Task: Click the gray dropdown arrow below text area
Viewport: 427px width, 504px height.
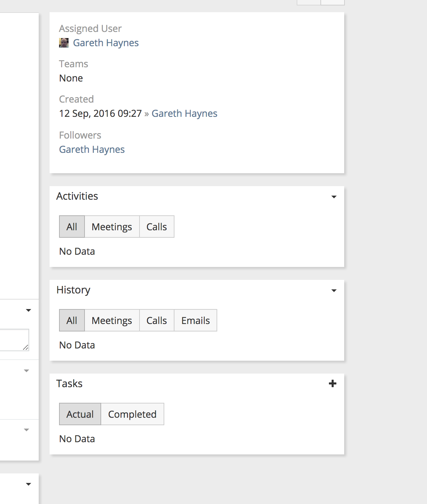Action: [26, 371]
